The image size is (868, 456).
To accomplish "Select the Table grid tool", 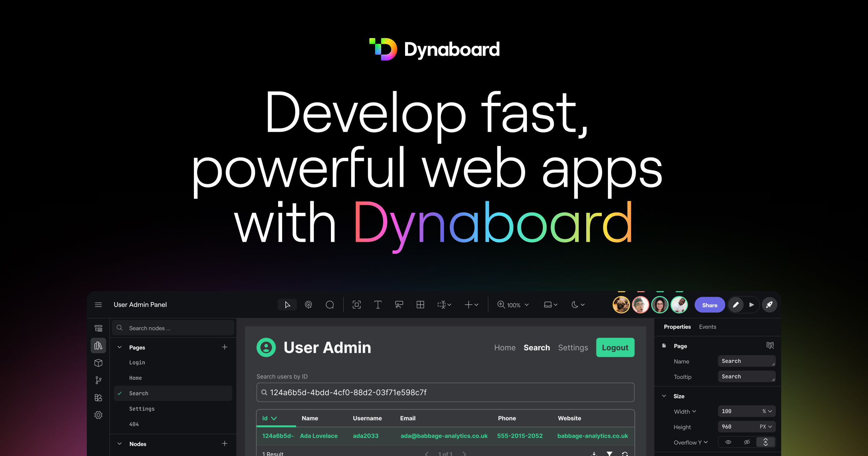I will point(420,304).
